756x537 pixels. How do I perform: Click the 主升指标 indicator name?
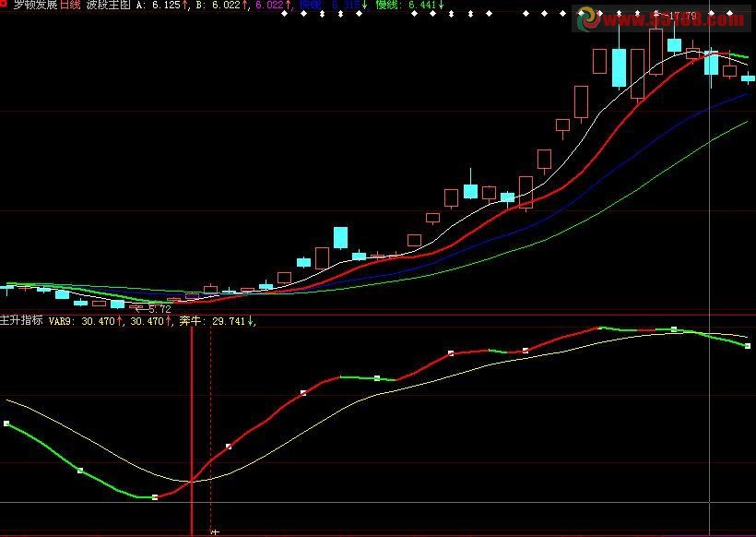pyautogui.click(x=21, y=320)
